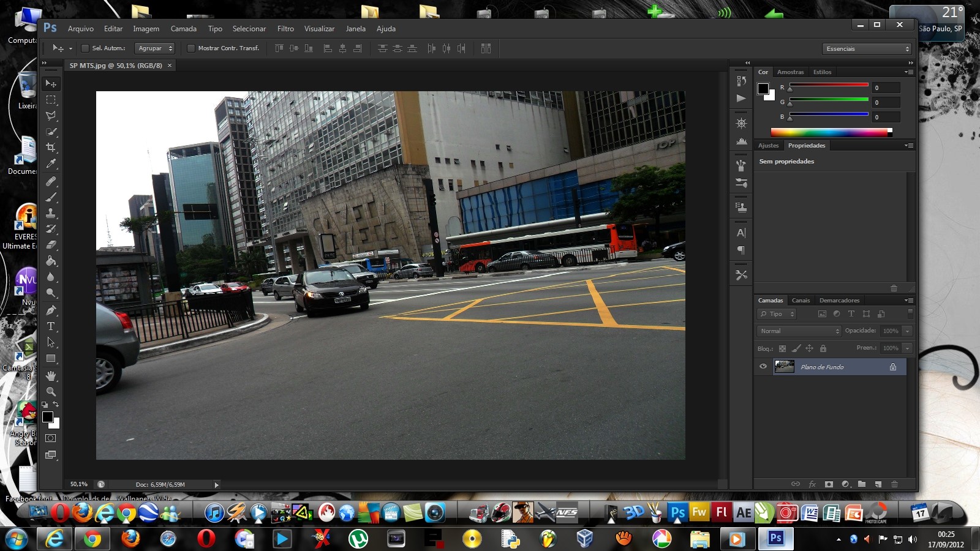Open the Clone Source panel icon

pyautogui.click(x=741, y=207)
